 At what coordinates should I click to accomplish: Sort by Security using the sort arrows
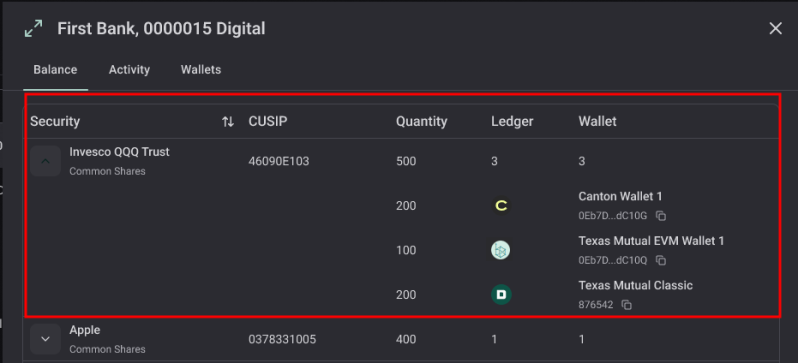point(228,122)
